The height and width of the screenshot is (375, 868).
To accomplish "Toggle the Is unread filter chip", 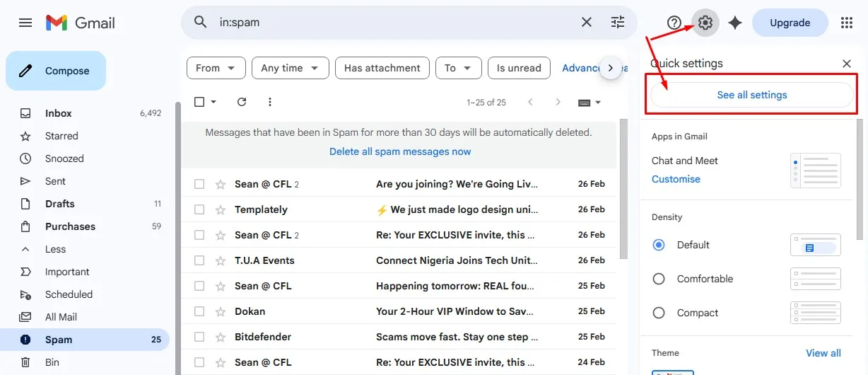I will [x=519, y=68].
